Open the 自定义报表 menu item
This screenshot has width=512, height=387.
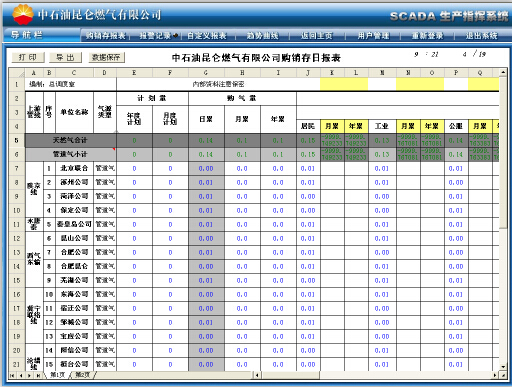coord(207,35)
